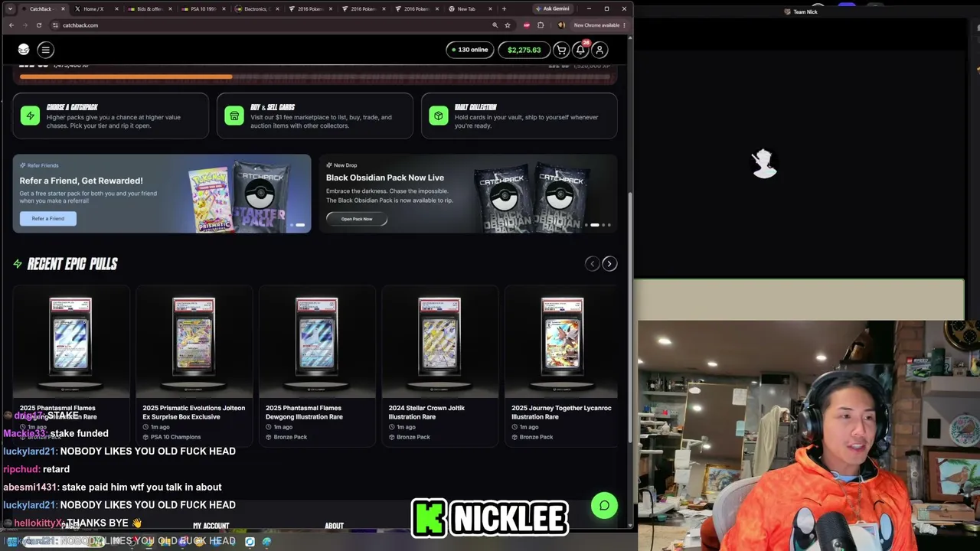980x551 pixels.
Task: Click the Team Nick window title
Action: pyautogui.click(x=805, y=11)
